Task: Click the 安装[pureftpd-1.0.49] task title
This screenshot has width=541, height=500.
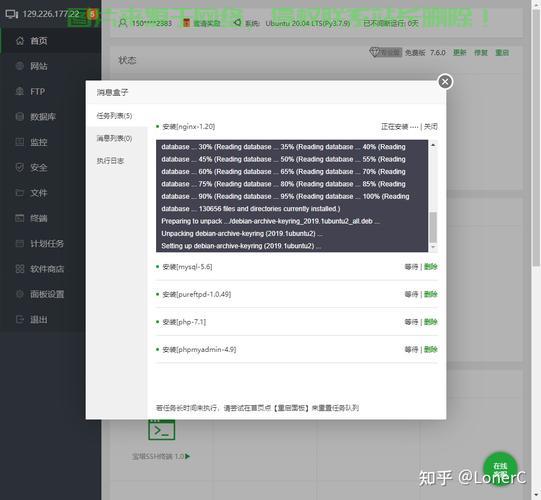Action: pyautogui.click(x=197, y=294)
